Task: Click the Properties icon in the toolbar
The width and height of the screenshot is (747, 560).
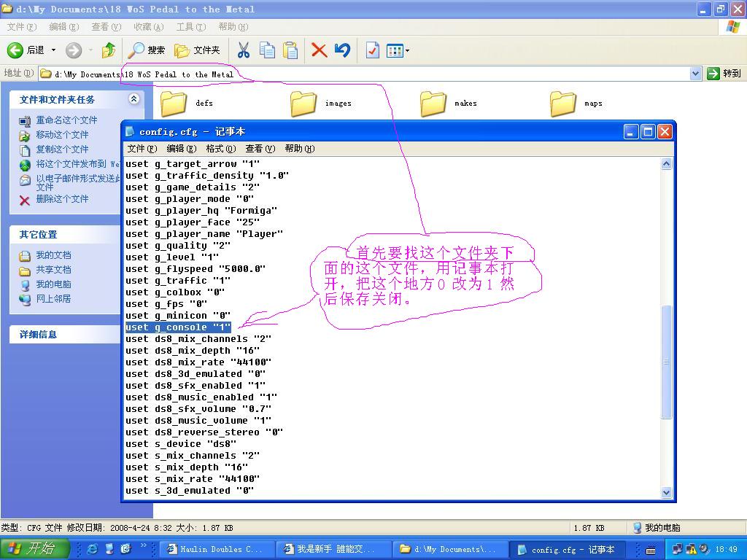Action: (x=372, y=50)
